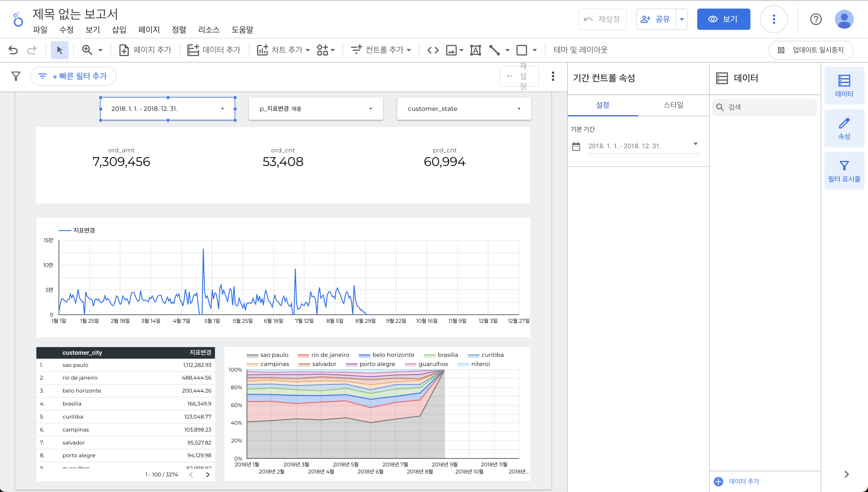Image resolution: width=868 pixels, height=492 pixels.
Task: Click the embed URL code icon
Action: click(433, 50)
